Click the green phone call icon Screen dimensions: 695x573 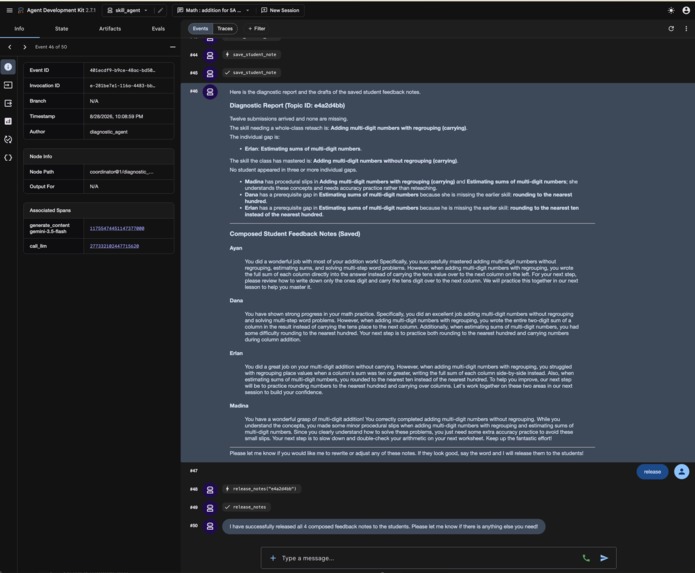(586, 558)
